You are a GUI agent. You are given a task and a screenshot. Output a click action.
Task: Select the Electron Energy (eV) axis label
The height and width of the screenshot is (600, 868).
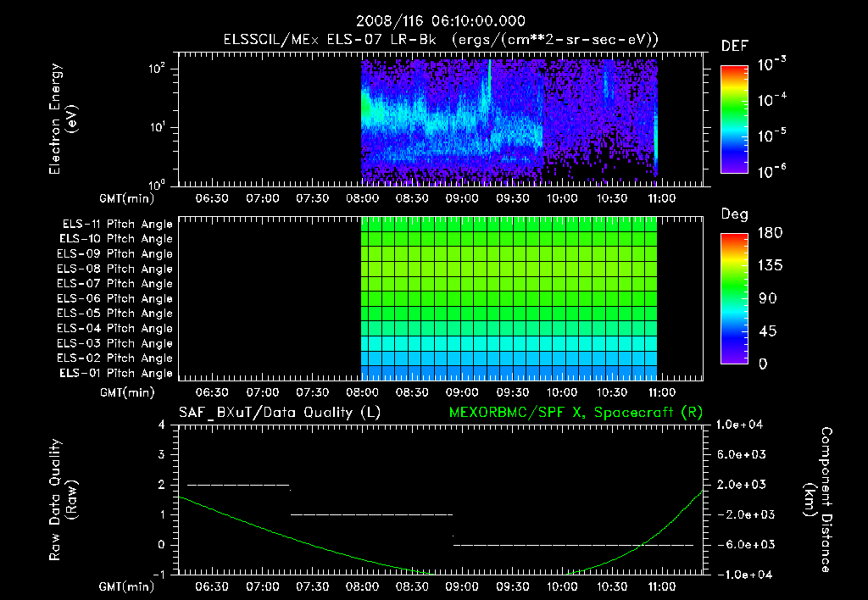[63, 119]
